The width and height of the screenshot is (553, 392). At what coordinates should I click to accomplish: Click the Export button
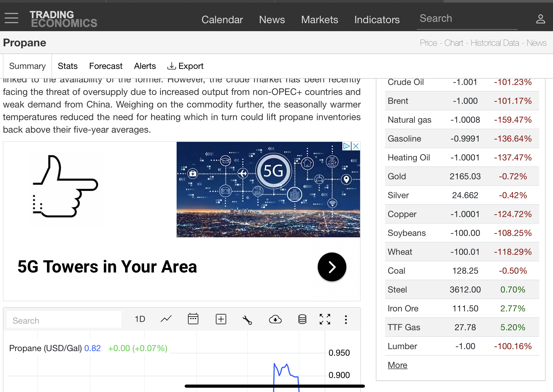coord(185,66)
